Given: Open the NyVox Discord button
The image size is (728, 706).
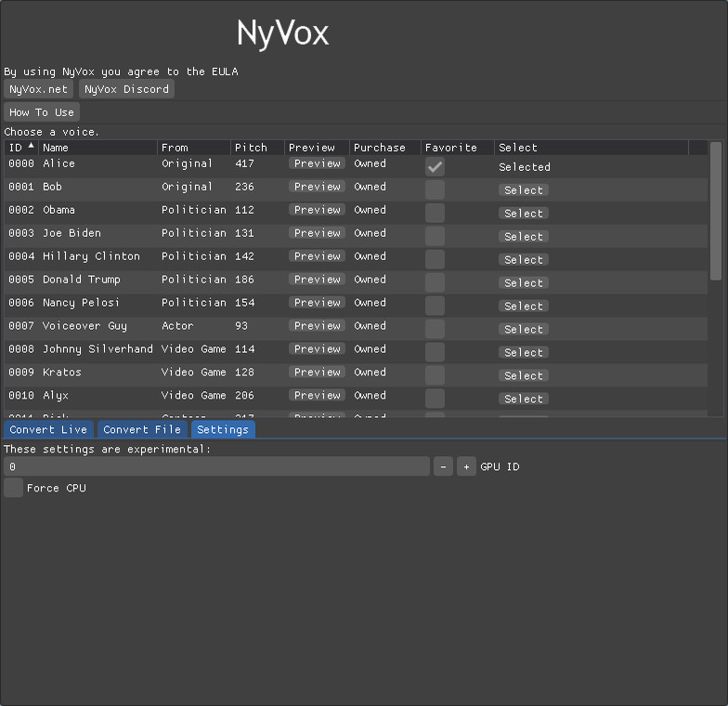Looking at the screenshot, I should 126,89.
